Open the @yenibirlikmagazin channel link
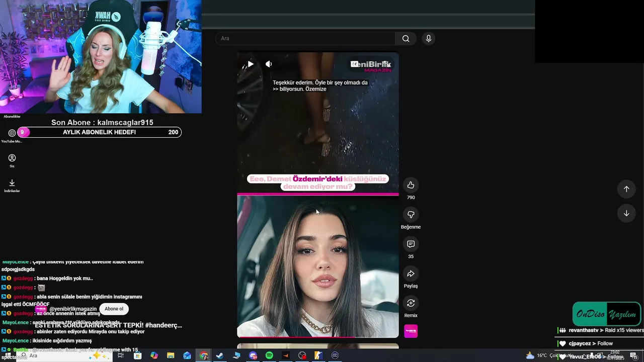This screenshot has height=362, width=644. 73,309
